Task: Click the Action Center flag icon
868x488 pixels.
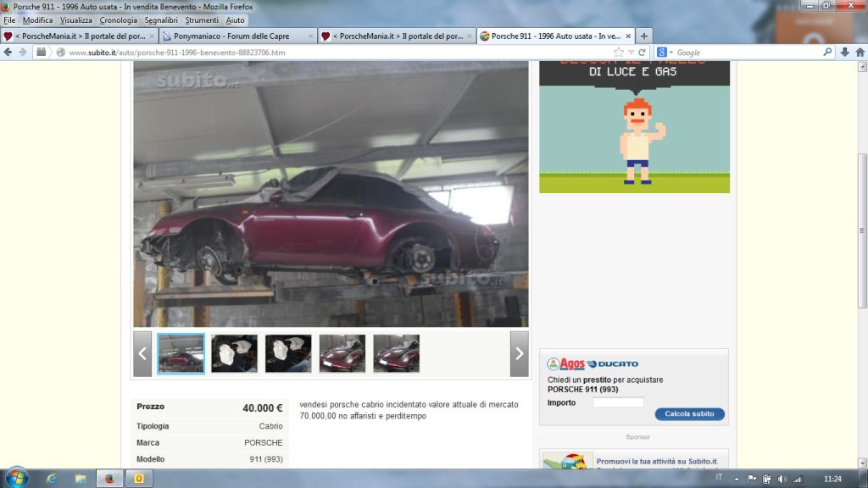Action: (752, 480)
